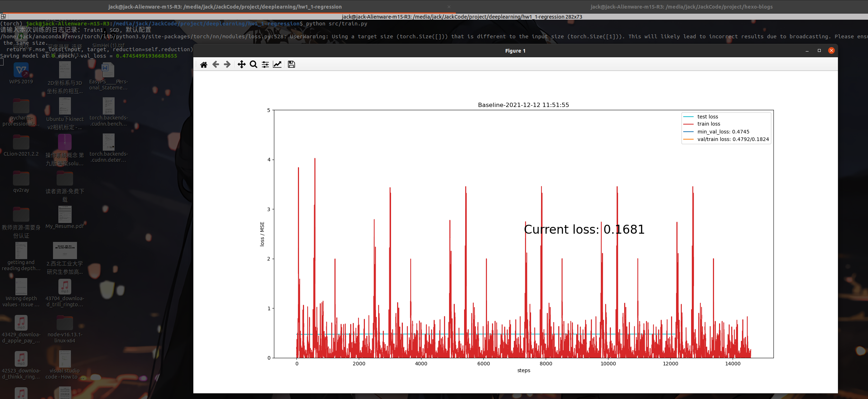Click the 'steps' x-axis label
Viewport: 868px width, 399px height.
pos(524,370)
